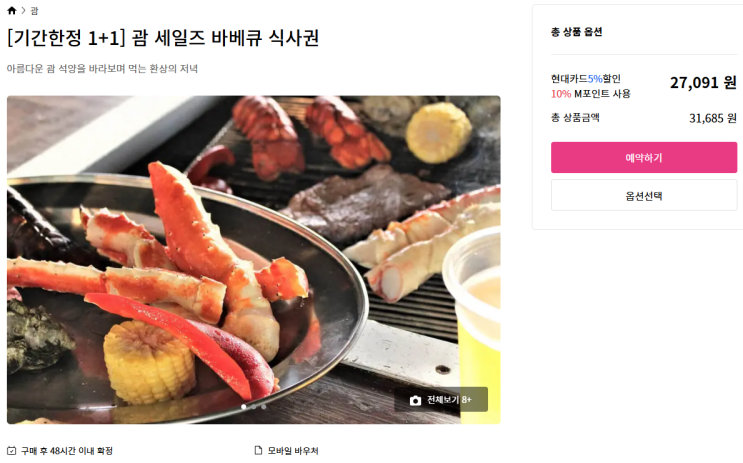Go to the home page icon
This screenshot has width=743, height=463.
click(x=12, y=10)
